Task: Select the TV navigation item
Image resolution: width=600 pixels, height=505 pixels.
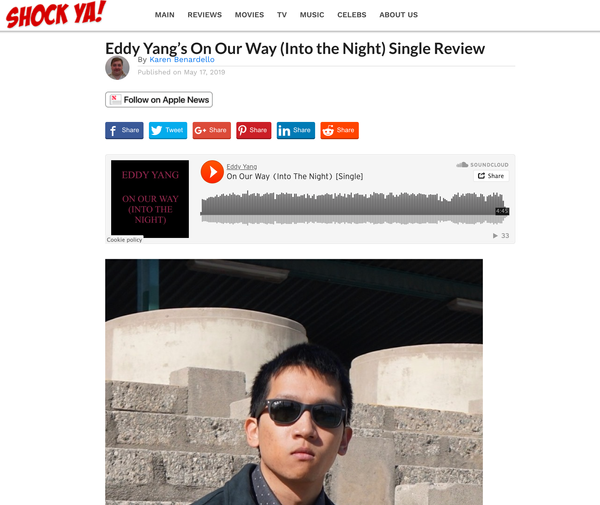Action: [282, 15]
